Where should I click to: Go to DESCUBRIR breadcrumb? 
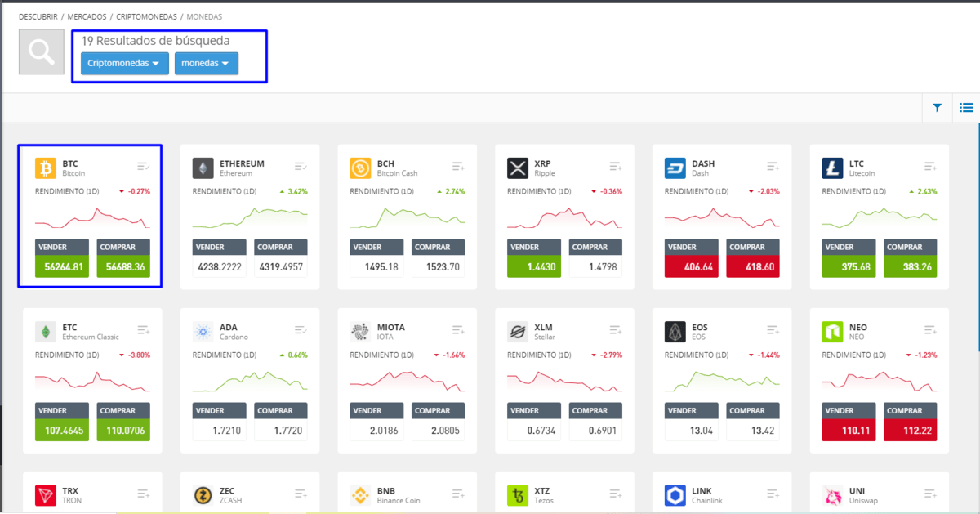click(38, 16)
